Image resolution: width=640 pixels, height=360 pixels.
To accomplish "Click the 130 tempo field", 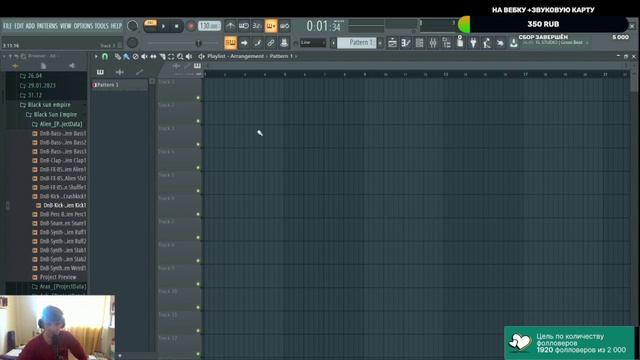I will (209, 26).
